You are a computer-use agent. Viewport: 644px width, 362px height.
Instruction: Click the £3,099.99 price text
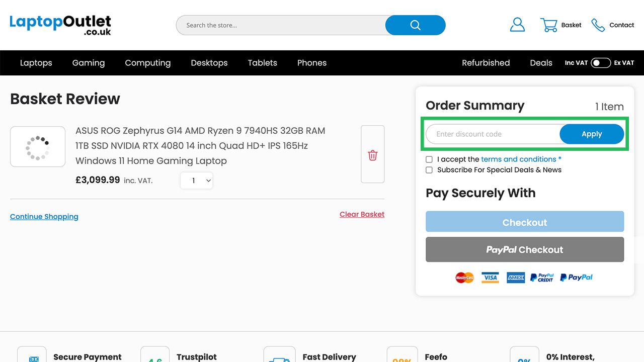98,180
